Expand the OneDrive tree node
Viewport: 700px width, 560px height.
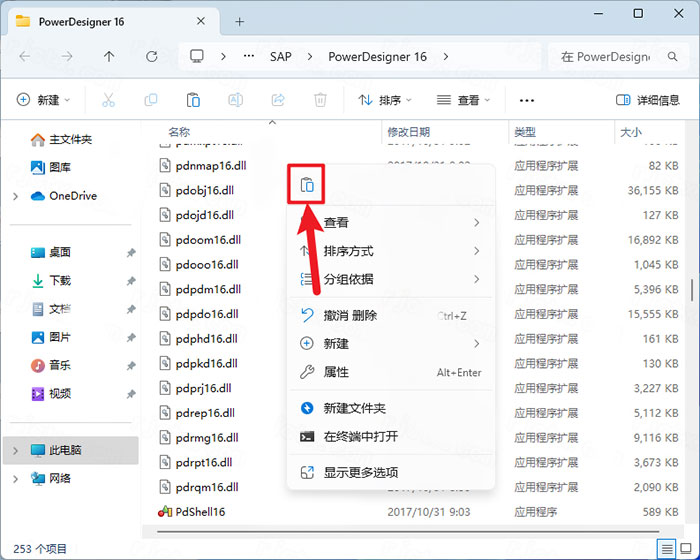click(16, 196)
